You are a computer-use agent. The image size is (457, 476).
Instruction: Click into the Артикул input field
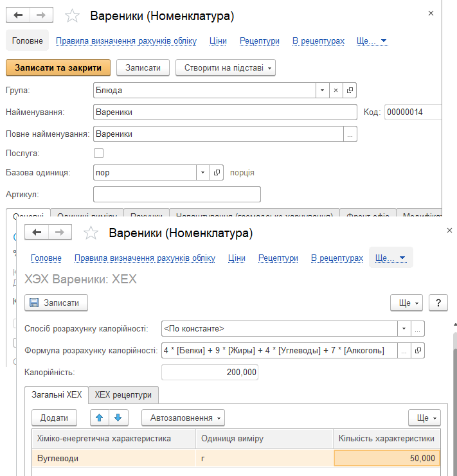pos(177,194)
